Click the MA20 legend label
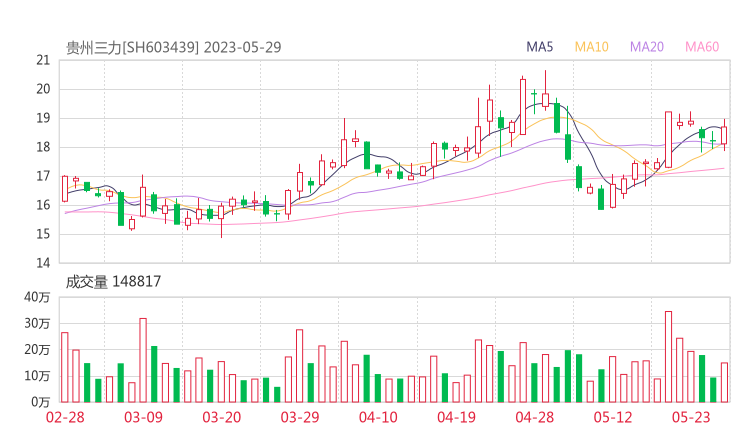This screenshot has height=440, width=740. (x=647, y=47)
